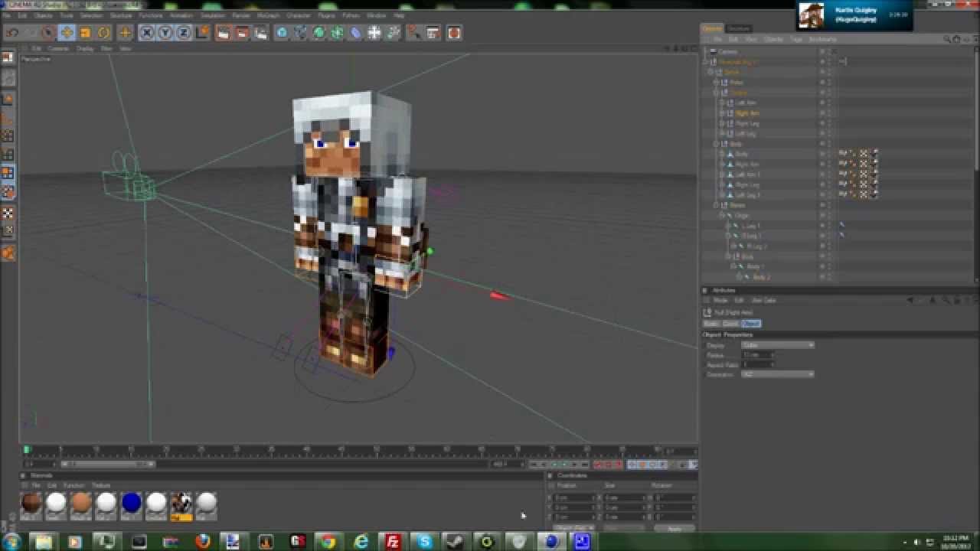Viewport: 980px width, 551px height.
Task: Open coordinate mode dropdown below Position fields
Action: pyautogui.click(x=573, y=527)
